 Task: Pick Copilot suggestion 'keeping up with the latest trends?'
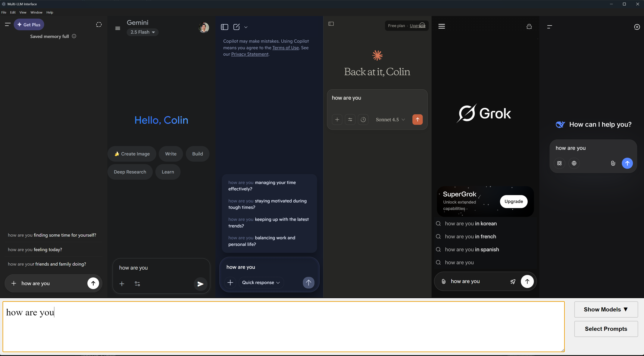pos(269,223)
